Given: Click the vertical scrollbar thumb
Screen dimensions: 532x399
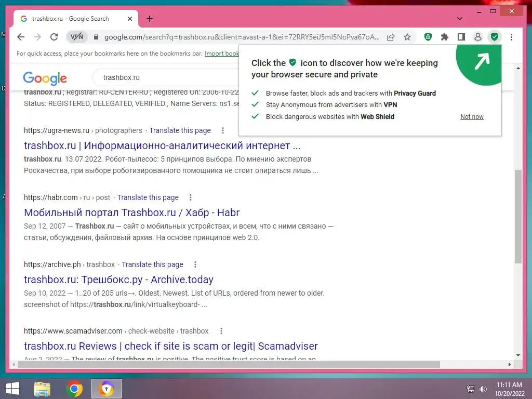Looking at the screenshot, I should [x=518, y=217].
